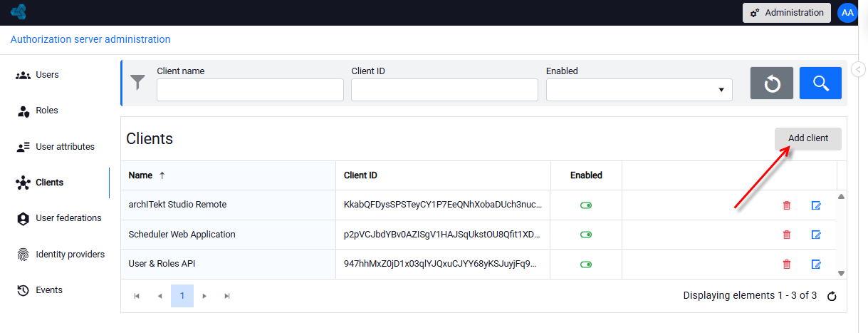Delete the Scheduler Web Application client

[787, 235]
